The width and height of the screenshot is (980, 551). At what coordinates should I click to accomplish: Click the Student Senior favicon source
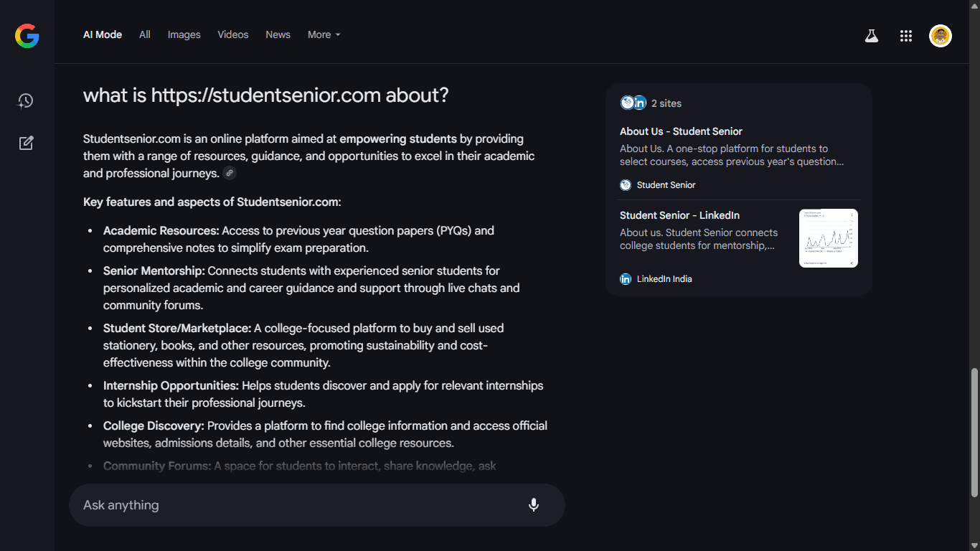coord(626,185)
